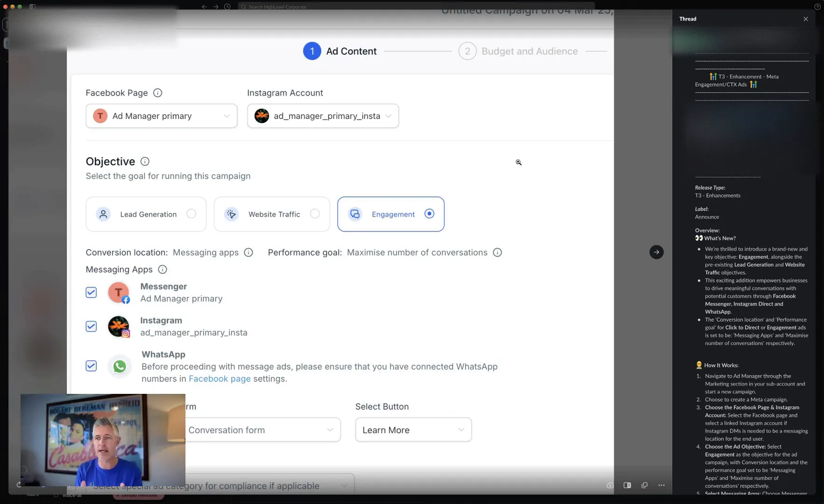Image resolution: width=824 pixels, height=504 pixels.
Task: Switch to Budget and Audience step
Action: [530, 51]
